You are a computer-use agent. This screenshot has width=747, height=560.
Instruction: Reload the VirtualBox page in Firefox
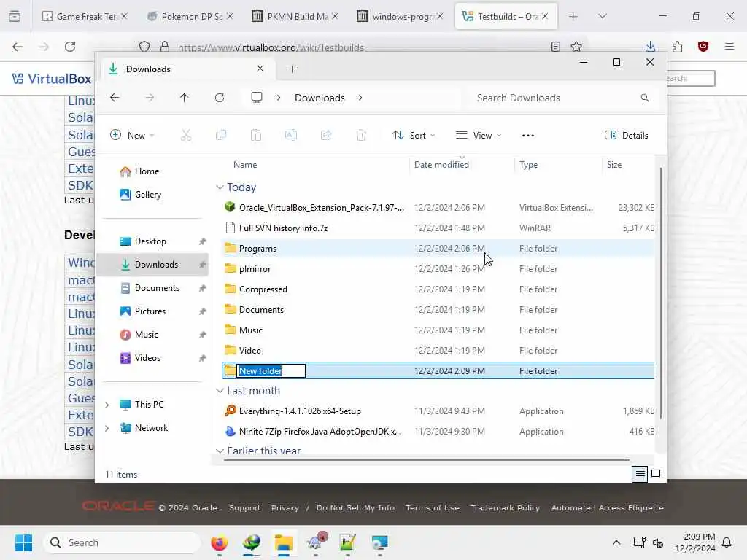pos(70,46)
